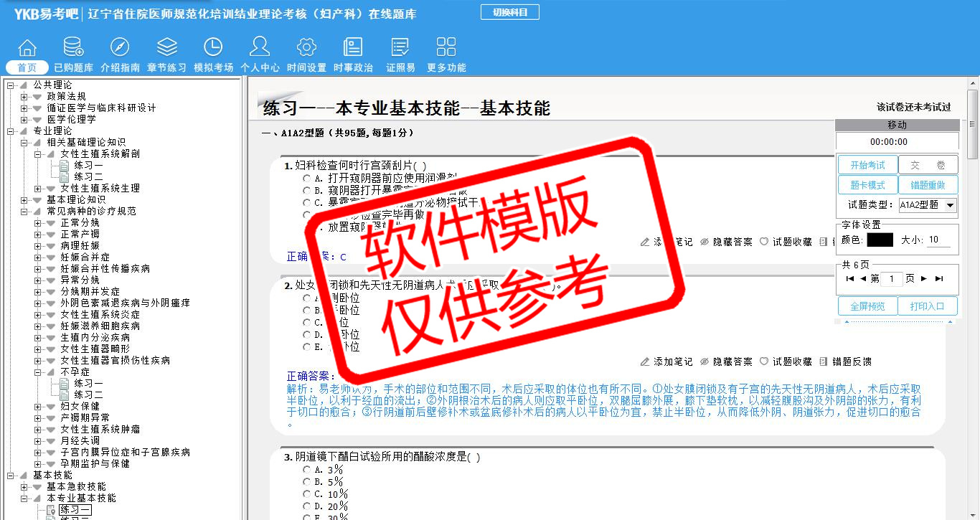Jump to the first page arrow
Image resolution: width=980 pixels, height=520 pixels.
[x=850, y=279]
